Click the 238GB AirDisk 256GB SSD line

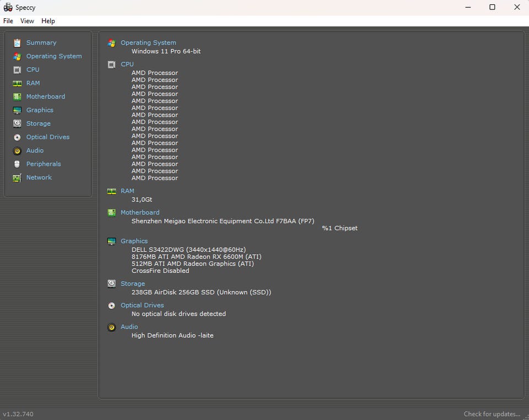202,293
